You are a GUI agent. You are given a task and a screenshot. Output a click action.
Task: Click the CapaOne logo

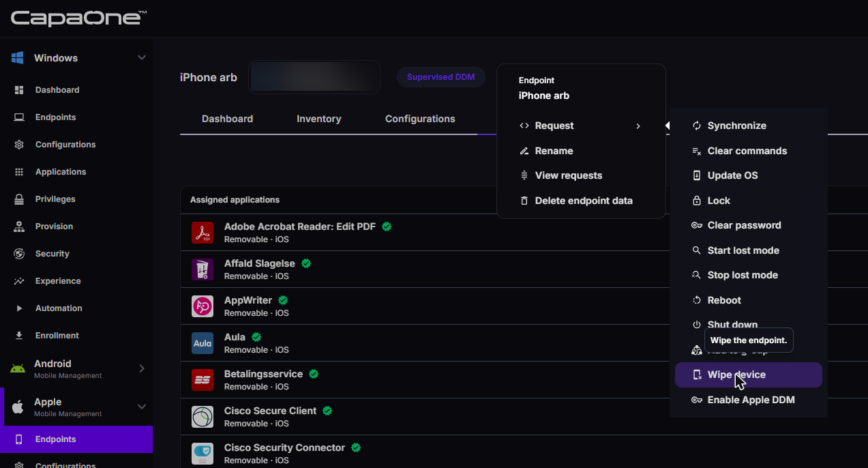click(x=78, y=18)
